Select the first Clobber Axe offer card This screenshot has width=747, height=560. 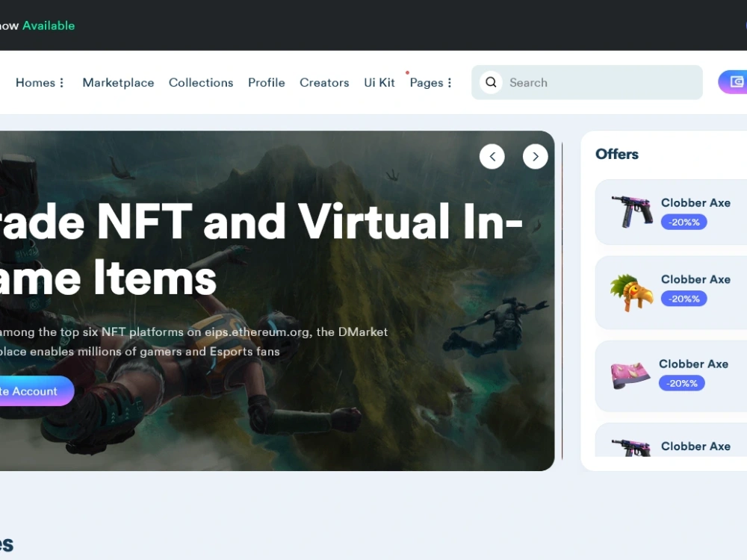pyautogui.click(x=672, y=212)
